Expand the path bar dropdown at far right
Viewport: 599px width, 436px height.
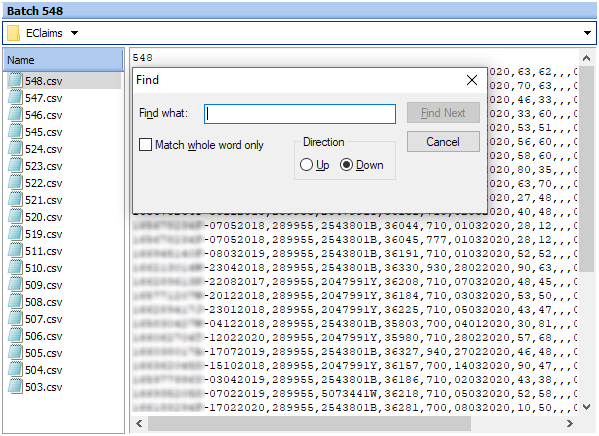click(x=588, y=33)
